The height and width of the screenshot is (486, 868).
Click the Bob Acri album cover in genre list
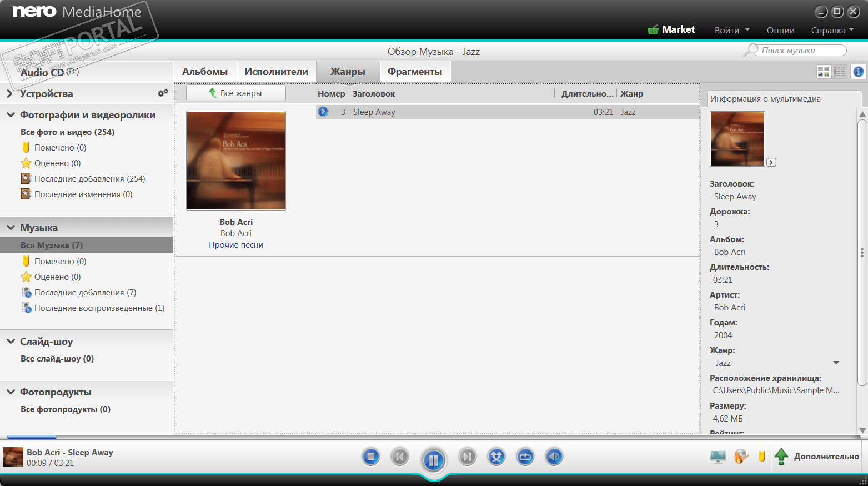tap(236, 161)
